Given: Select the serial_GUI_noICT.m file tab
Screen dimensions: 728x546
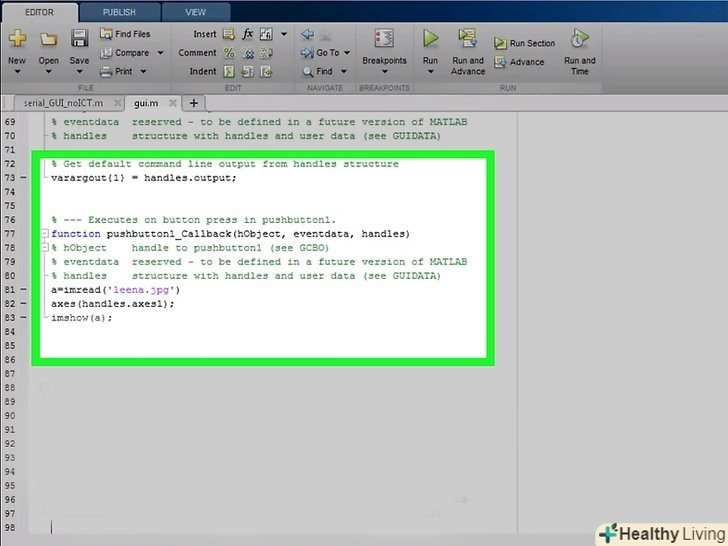Looking at the screenshot, I should pyautogui.click(x=64, y=103).
